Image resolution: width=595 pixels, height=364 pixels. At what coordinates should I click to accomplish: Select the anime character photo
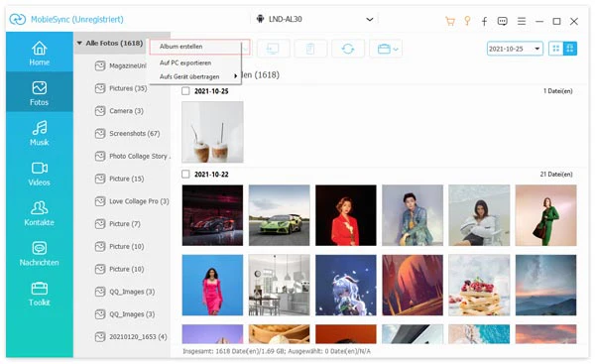tap(346, 285)
